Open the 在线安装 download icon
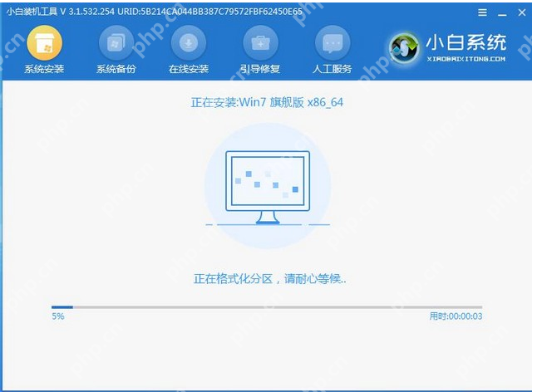This screenshot has width=537, height=392. pyautogui.click(x=189, y=42)
